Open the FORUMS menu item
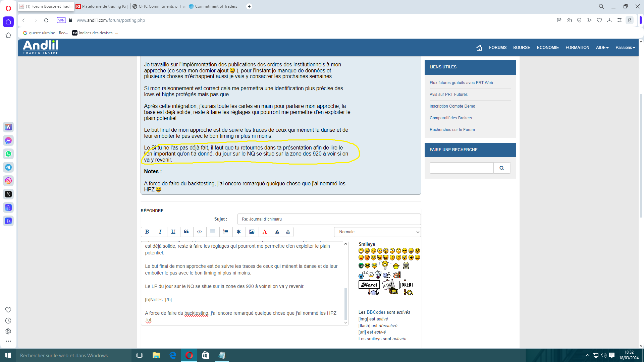Viewport: 644px width, 362px height. click(x=497, y=48)
